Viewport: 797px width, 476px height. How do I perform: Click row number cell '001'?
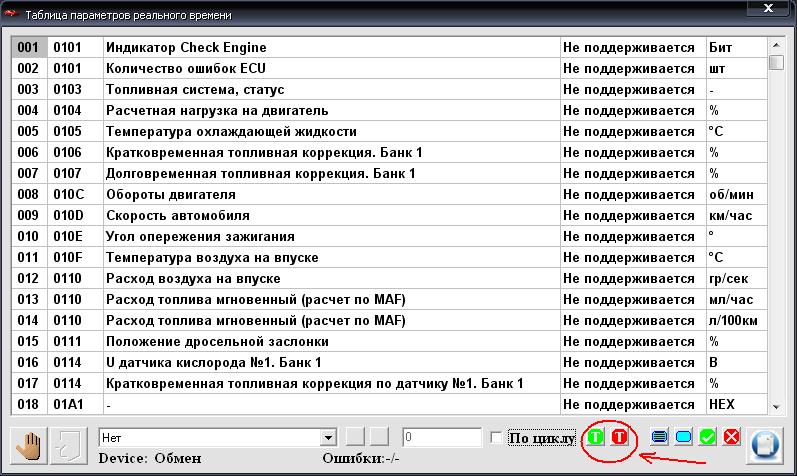tap(29, 47)
